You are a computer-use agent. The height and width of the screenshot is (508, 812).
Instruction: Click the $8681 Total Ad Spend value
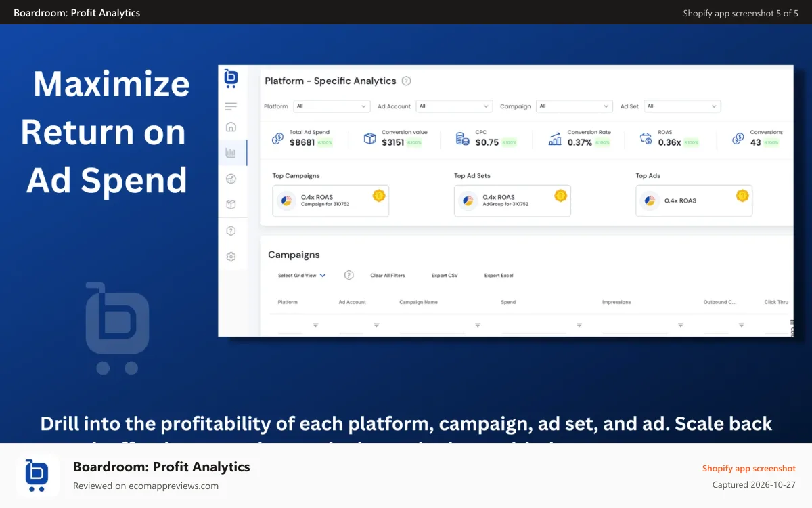point(302,142)
